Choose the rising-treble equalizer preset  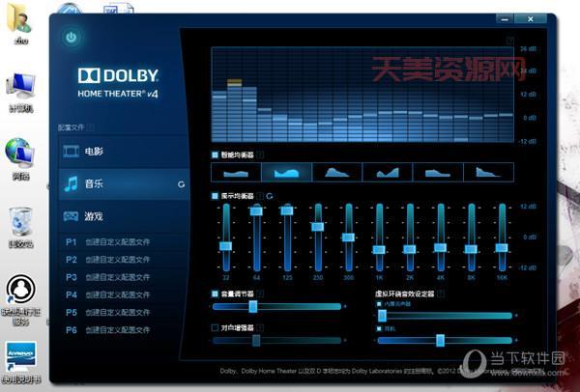tap(388, 172)
